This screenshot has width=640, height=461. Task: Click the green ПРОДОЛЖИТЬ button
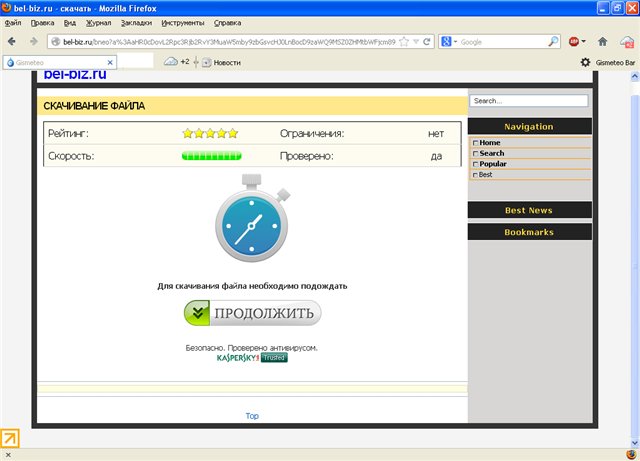coord(252,313)
